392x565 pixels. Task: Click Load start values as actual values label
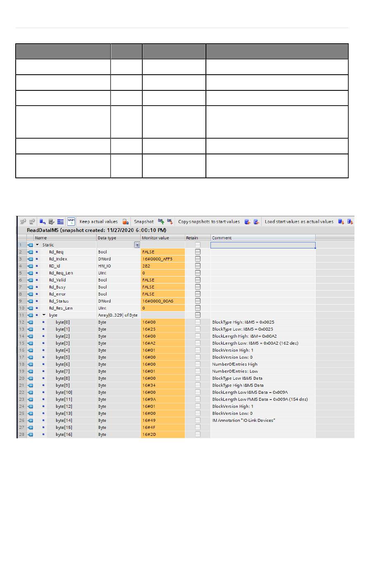coord(299,222)
